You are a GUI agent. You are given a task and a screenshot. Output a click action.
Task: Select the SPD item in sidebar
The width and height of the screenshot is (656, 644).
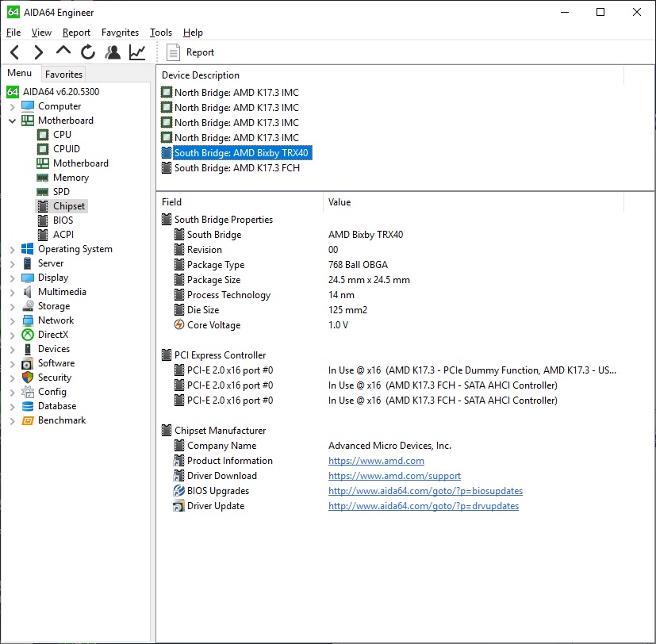point(61,192)
